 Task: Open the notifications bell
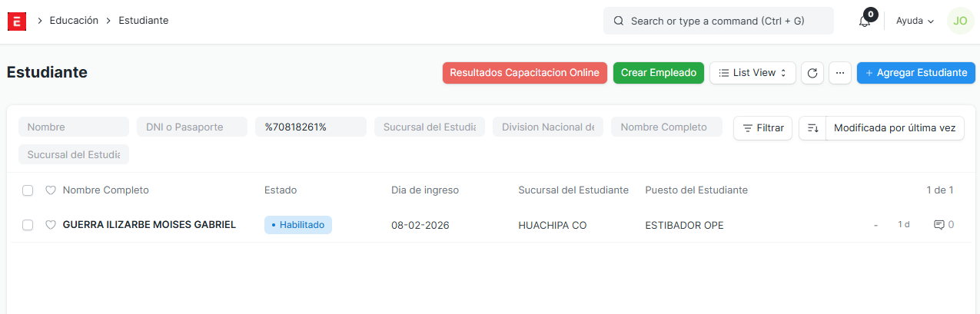coord(865,21)
